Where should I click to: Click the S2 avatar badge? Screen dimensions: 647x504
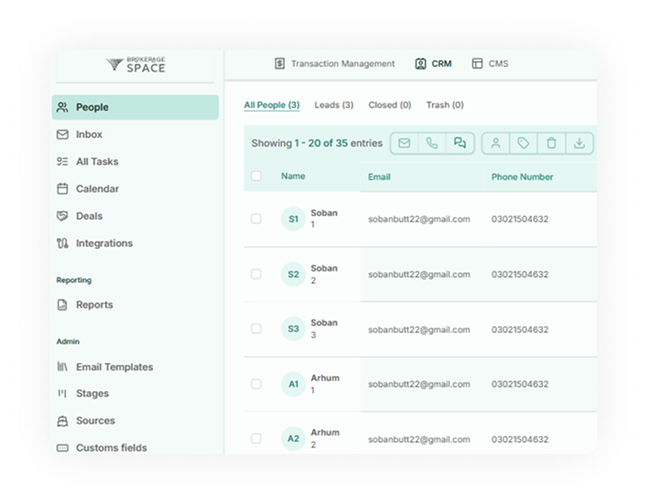pyautogui.click(x=293, y=274)
